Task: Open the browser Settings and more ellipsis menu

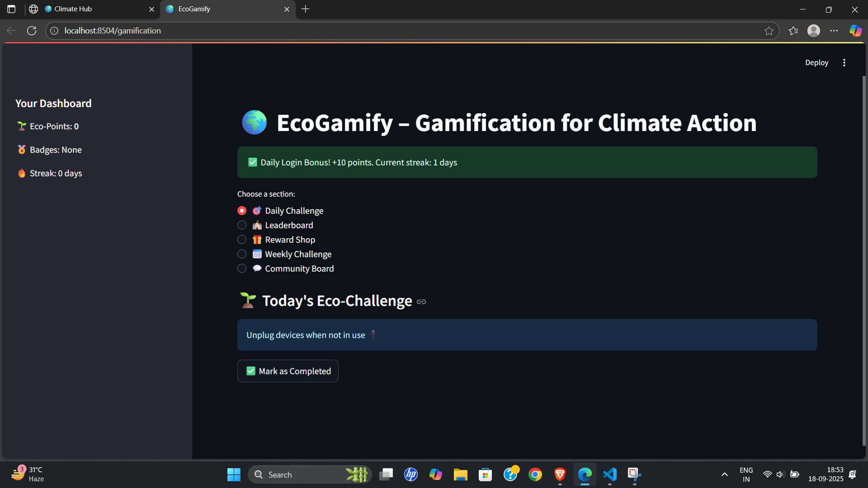Action: (x=834, y=31)
